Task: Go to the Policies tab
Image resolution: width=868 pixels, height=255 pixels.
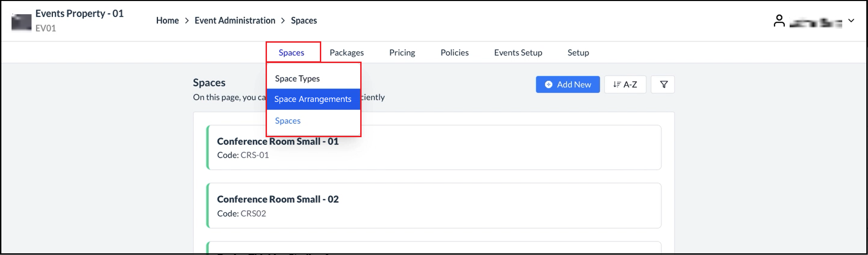Action: click(x=454, y=52)
